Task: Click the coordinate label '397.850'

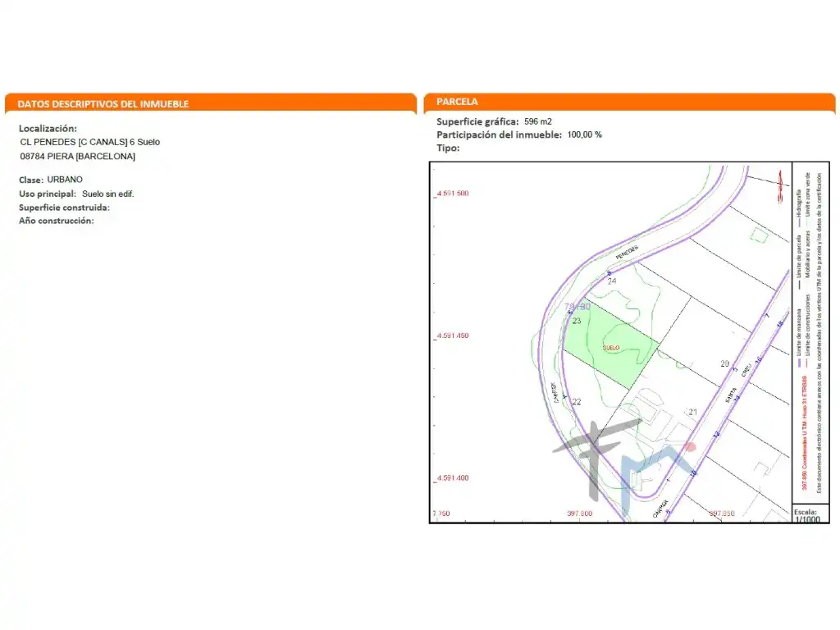Action: point(722,514)
